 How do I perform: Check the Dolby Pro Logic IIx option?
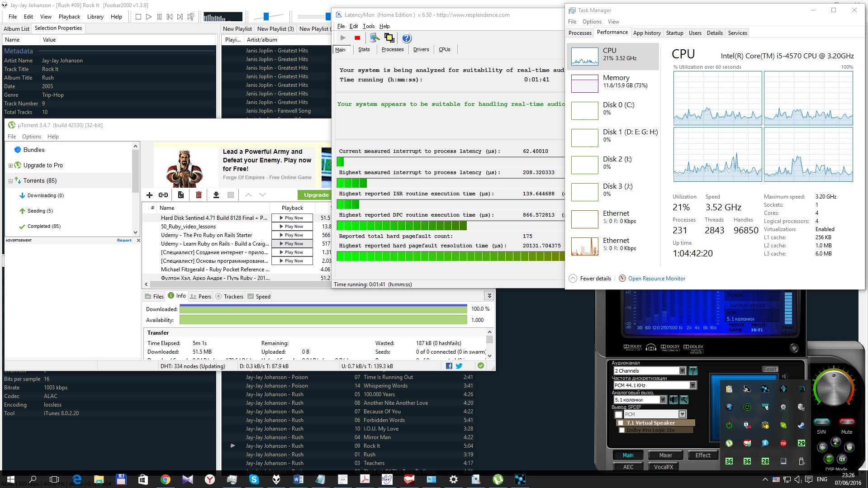click(622, 430)
